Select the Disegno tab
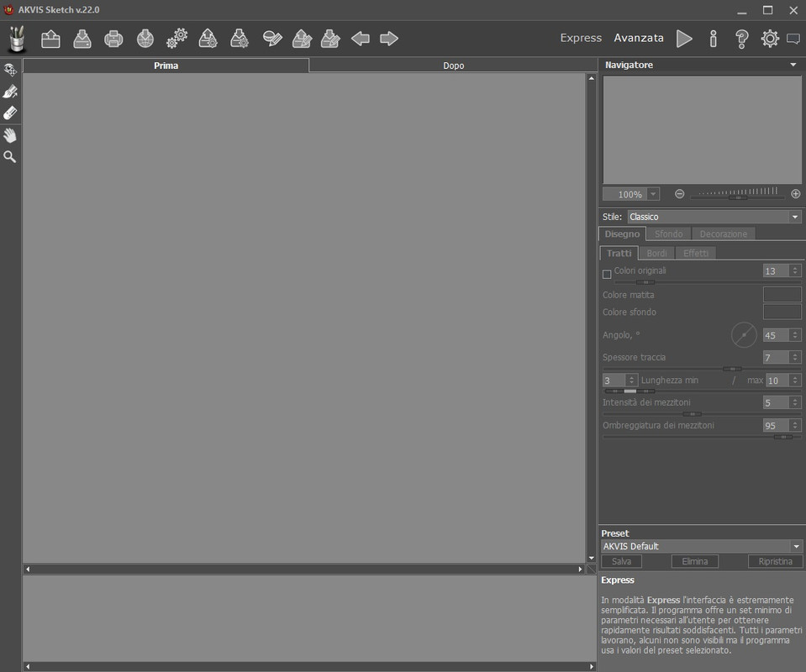 [622, 234]
